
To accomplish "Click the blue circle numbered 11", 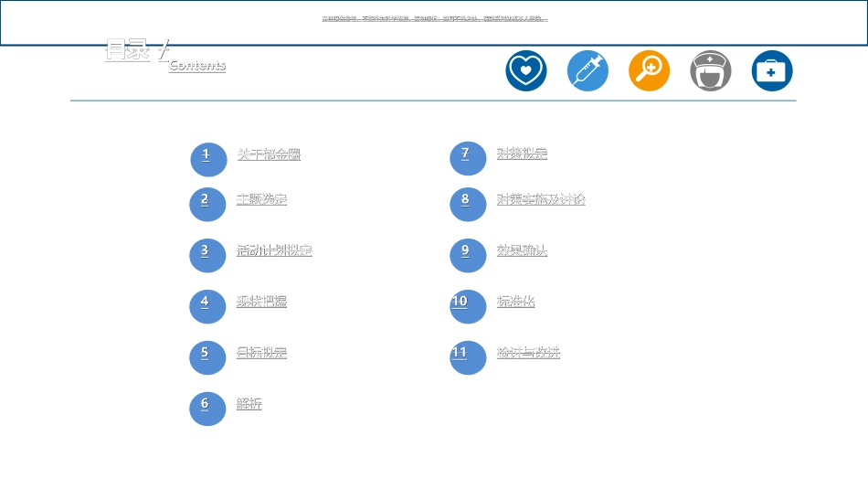I will pyautogui.click(x=468, y=357).
